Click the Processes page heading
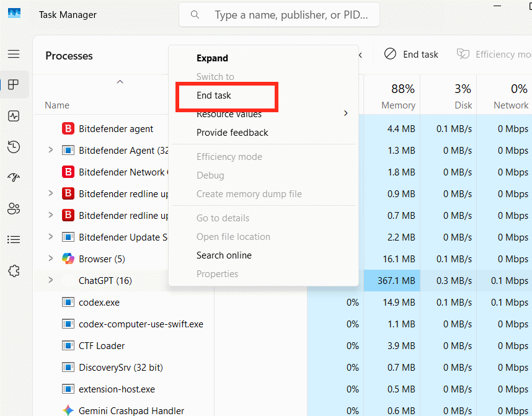The width and height of the screenshot is (532, 416). click(69, 56)
